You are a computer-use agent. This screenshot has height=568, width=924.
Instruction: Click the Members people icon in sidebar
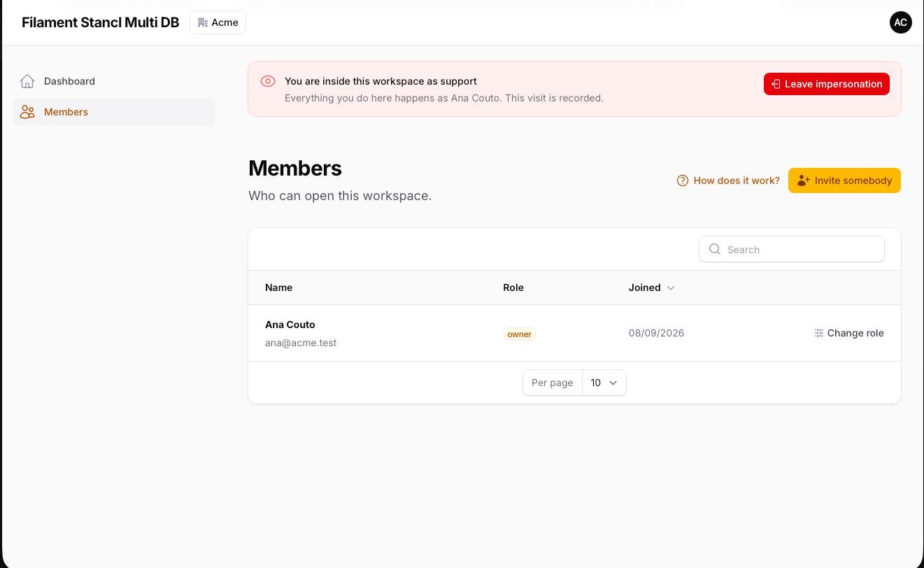(x=27, y=112)
